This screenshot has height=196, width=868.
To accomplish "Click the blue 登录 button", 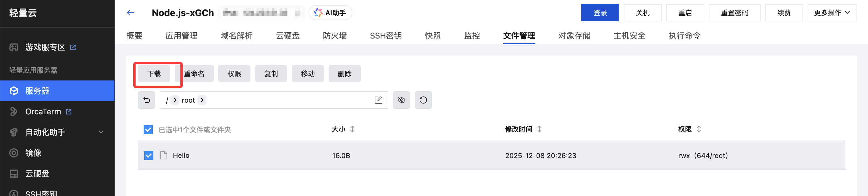I will pos(600,13).
